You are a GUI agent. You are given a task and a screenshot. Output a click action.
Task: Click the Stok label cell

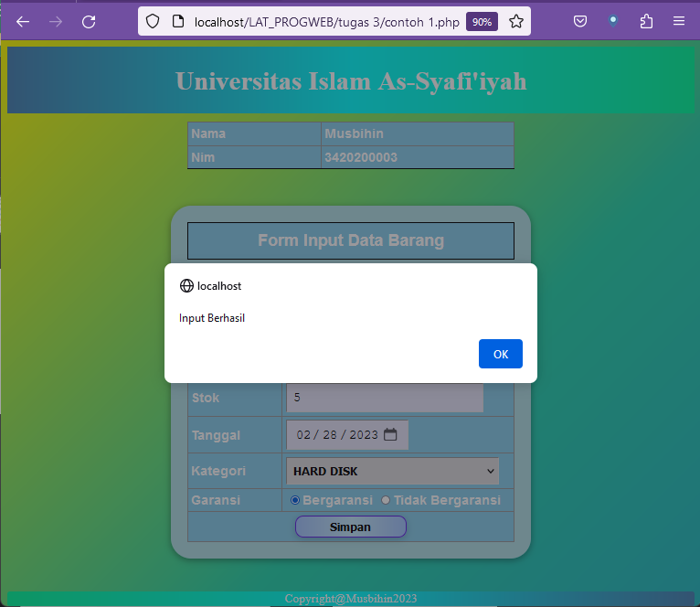point(235,398)
